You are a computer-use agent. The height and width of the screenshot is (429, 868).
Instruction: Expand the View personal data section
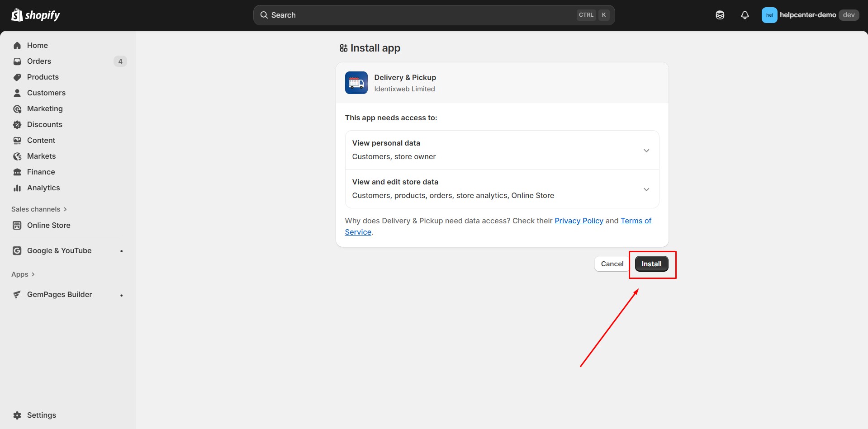[646, 150]
